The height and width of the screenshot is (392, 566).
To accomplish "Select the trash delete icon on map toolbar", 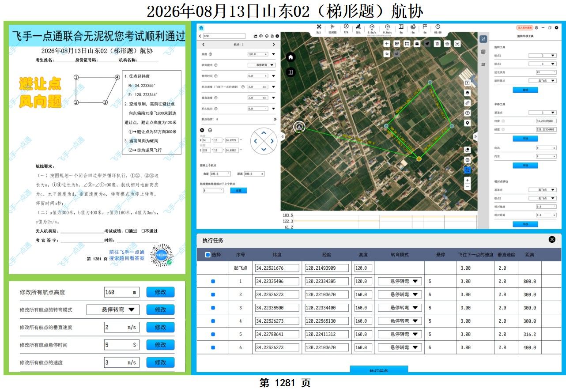I will click(x=437, y=44).
